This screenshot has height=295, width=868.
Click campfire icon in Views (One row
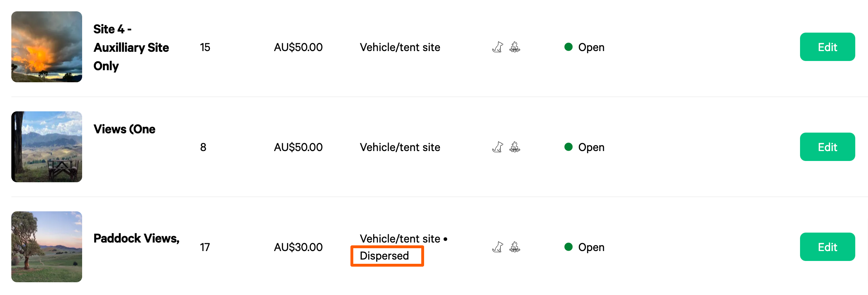point(515,147)
